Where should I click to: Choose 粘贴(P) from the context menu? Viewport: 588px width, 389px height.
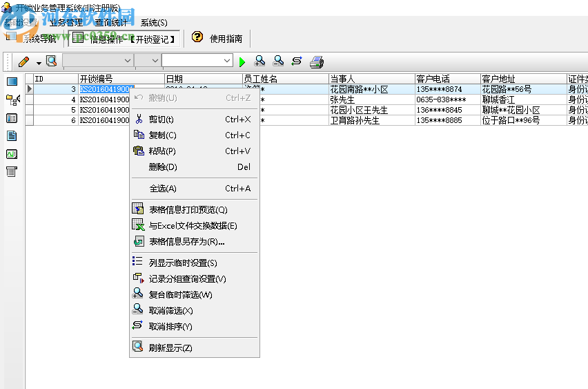coord(195,151)
